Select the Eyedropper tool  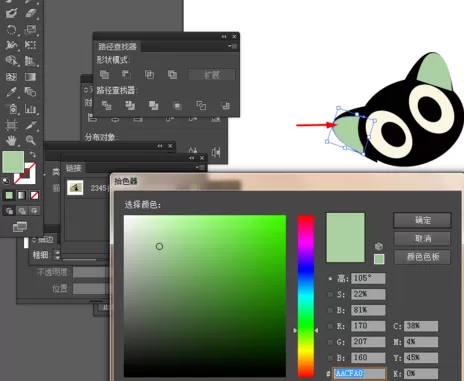point(11,92)
